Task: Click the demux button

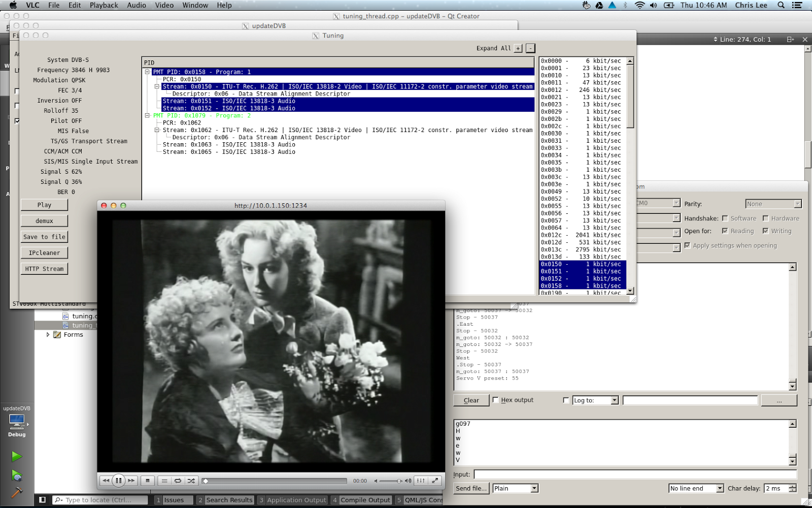Action: click(45, 221)
